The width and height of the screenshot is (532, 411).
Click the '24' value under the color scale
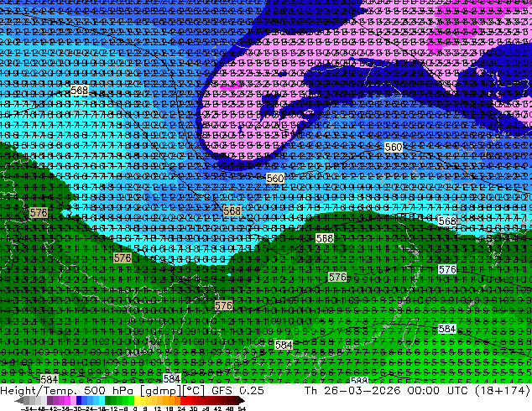181,408
